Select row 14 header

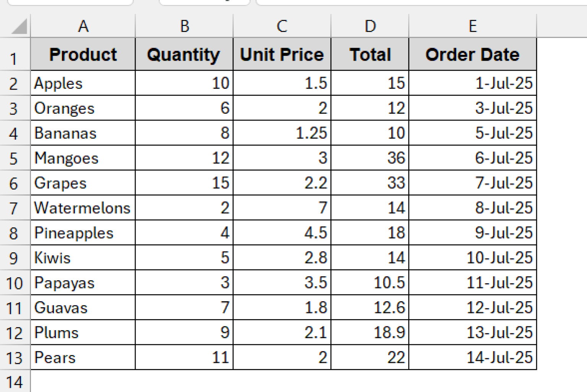coord(15,381)
